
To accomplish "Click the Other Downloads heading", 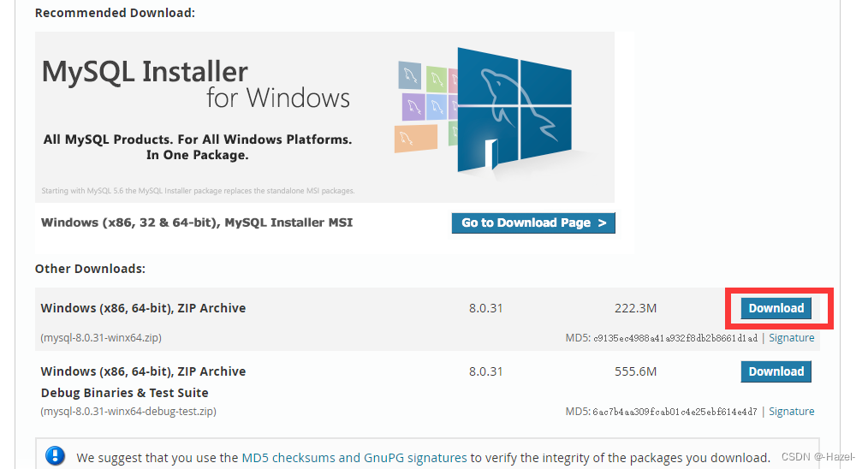I will pyautogui.click(x=90, y=269).
